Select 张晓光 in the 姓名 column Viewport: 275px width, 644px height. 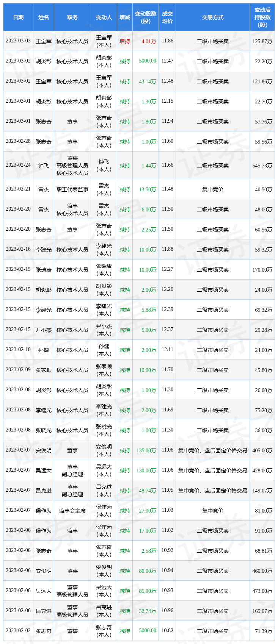[x=44, y=430]
